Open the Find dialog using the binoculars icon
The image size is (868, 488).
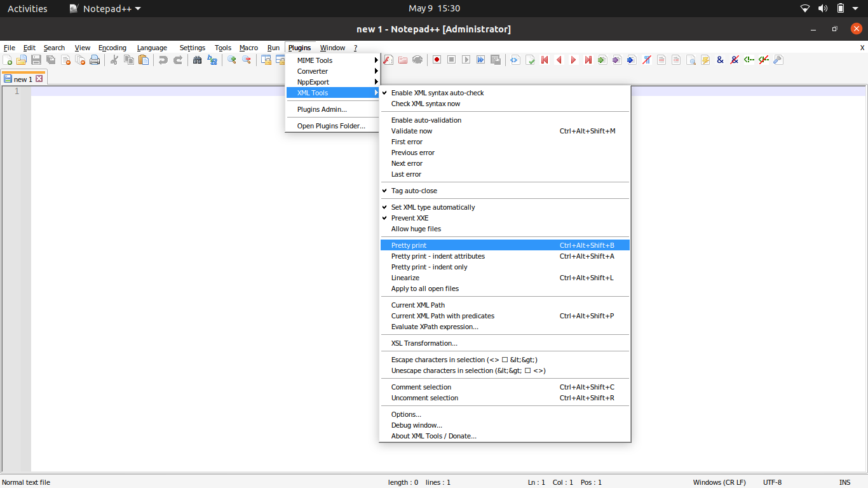click(198, 60)
